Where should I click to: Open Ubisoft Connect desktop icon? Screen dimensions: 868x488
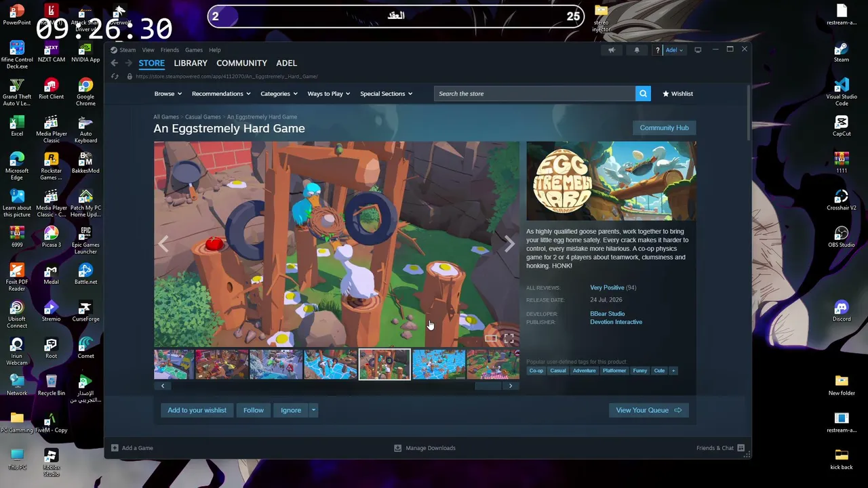(17, 314)
